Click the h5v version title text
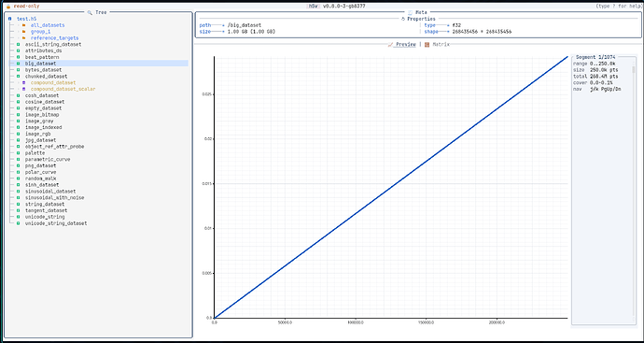 (336, 7)
